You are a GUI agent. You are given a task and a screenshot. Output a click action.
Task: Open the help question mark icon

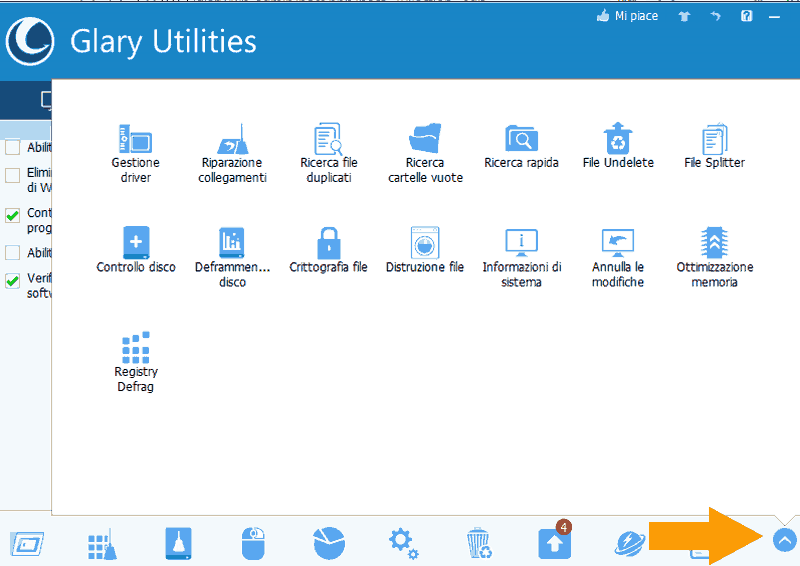(746, 16)
